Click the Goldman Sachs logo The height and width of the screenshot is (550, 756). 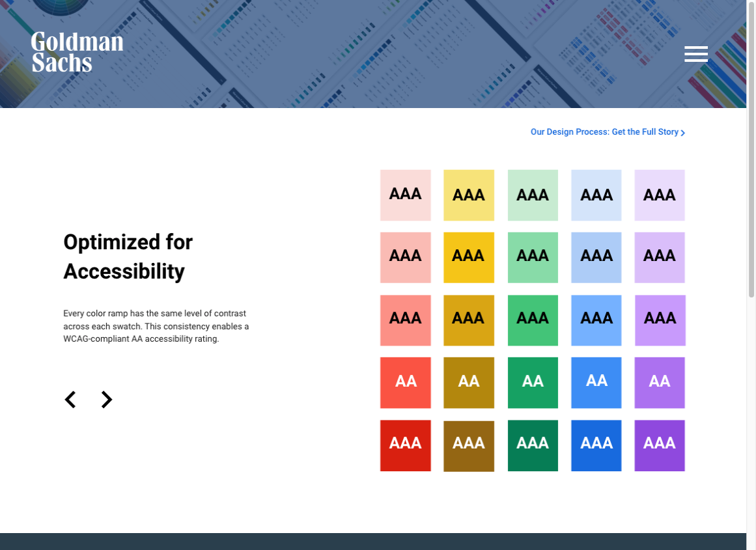pos(77,52)
